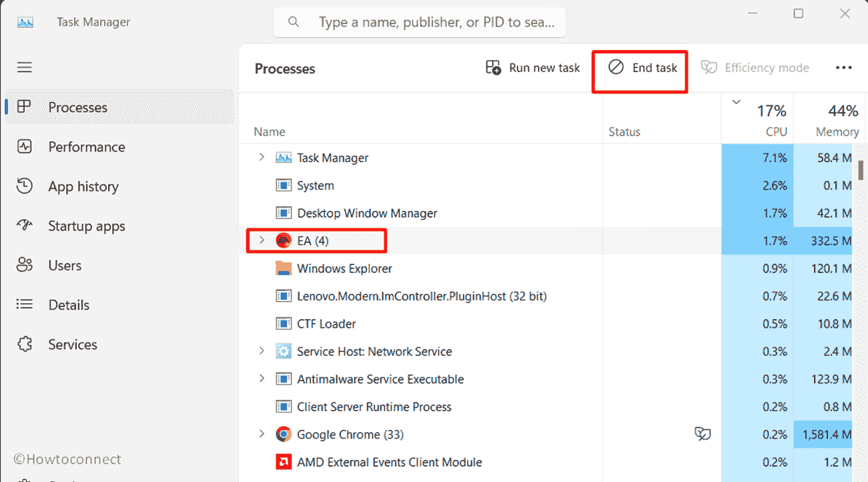Open the hamburger navigation menu
This screenshot has width=868, height=482.
coord(25,67)
